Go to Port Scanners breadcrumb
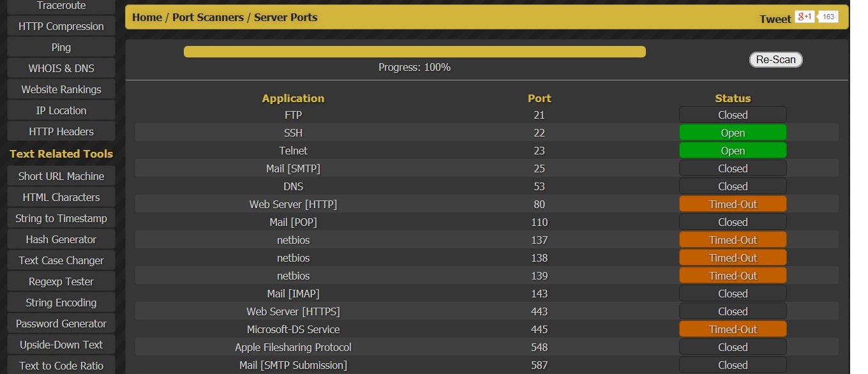 coord(208,17)
